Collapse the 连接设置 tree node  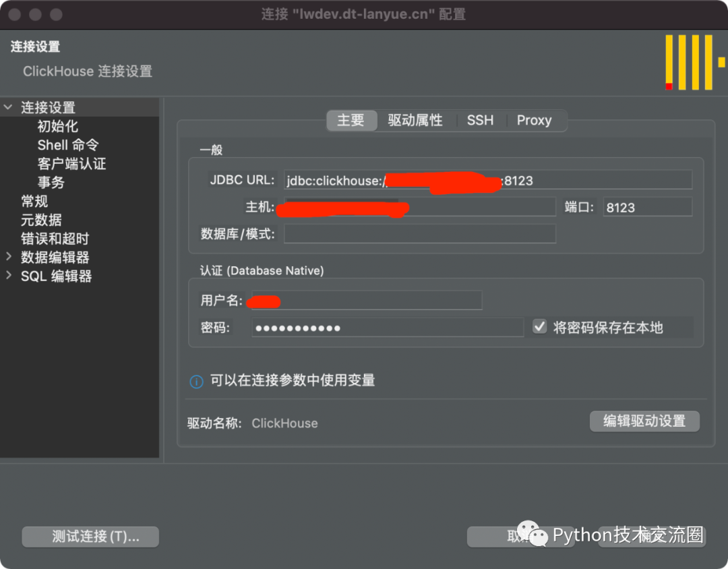pyautogui.click(x=8, y=107)
